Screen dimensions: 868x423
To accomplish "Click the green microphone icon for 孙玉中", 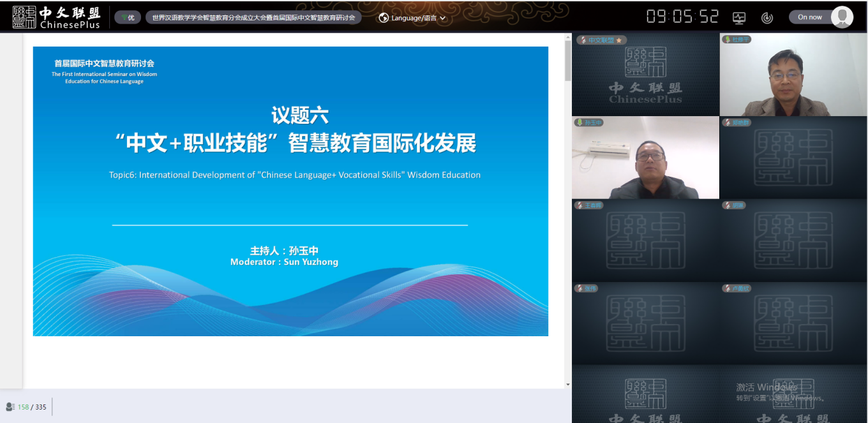I will [581, 122].
